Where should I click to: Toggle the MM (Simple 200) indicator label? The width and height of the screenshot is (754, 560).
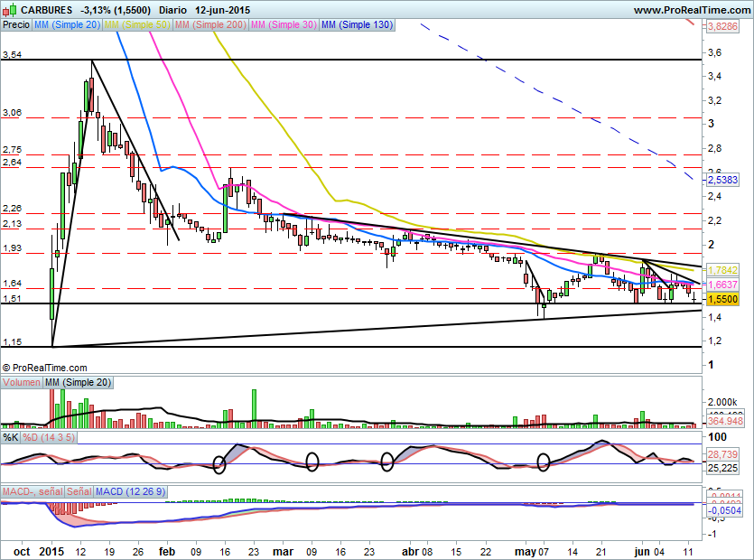pyautogui.click(x=209, y=25)
